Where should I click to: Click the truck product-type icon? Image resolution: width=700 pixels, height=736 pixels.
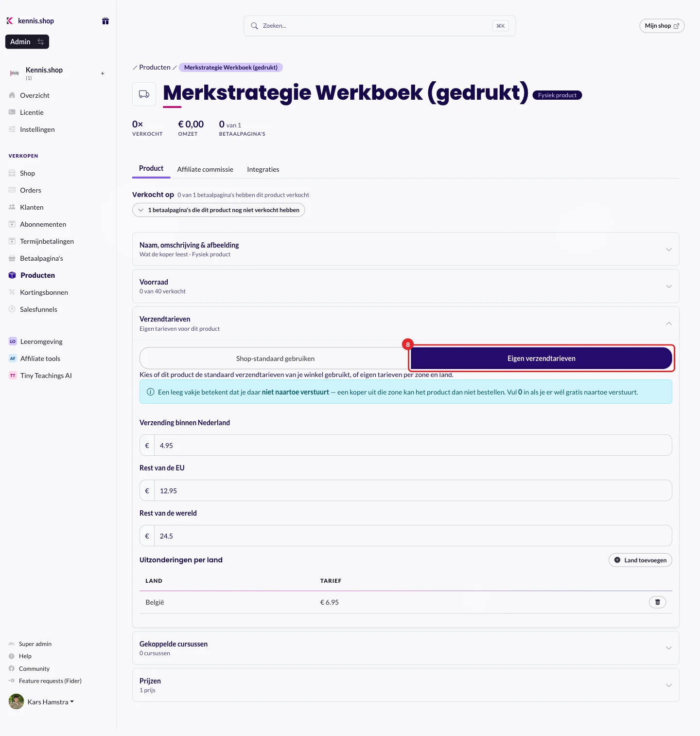point(144,94)
